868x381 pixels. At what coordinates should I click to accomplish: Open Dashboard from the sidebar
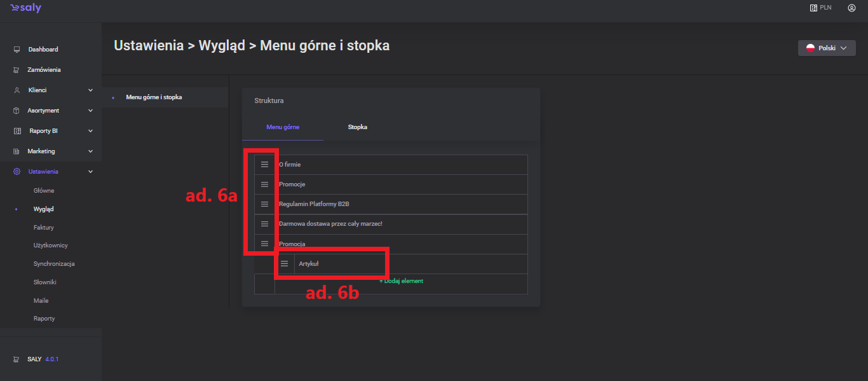[43, 50]
